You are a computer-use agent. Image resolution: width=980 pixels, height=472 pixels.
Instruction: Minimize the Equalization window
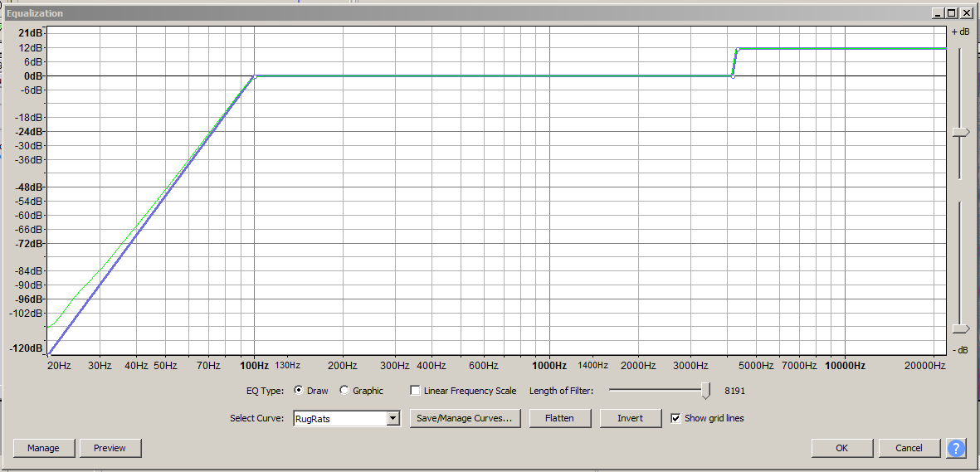(x=937, y=13)
